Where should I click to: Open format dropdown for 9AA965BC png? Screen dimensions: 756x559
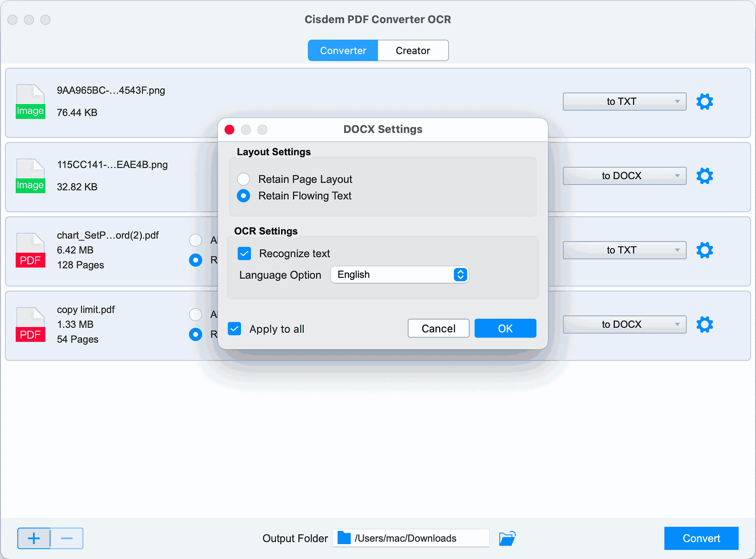(624, 102)
